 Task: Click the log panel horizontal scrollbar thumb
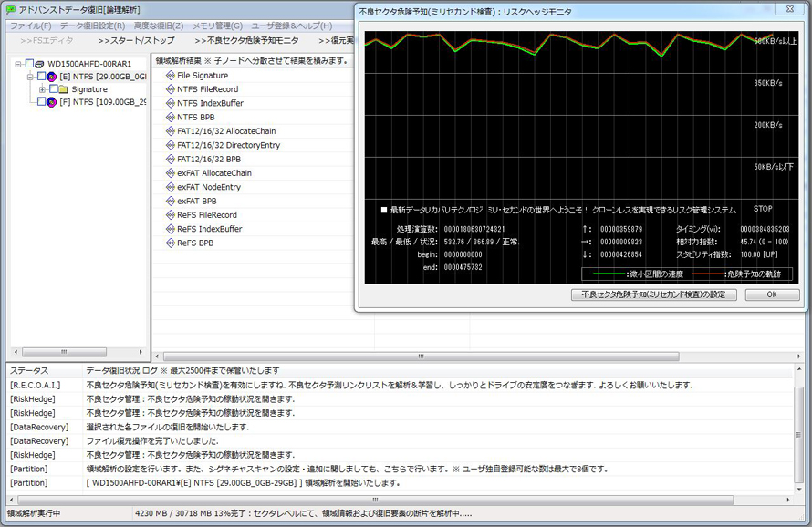tap(376, 500)
